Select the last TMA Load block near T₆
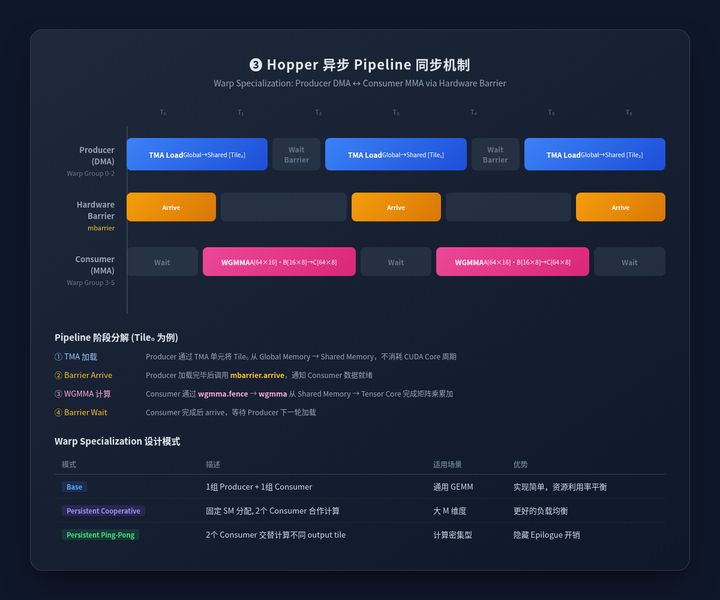Viewport: 720px width, 600px height. (x=595, y=154)
